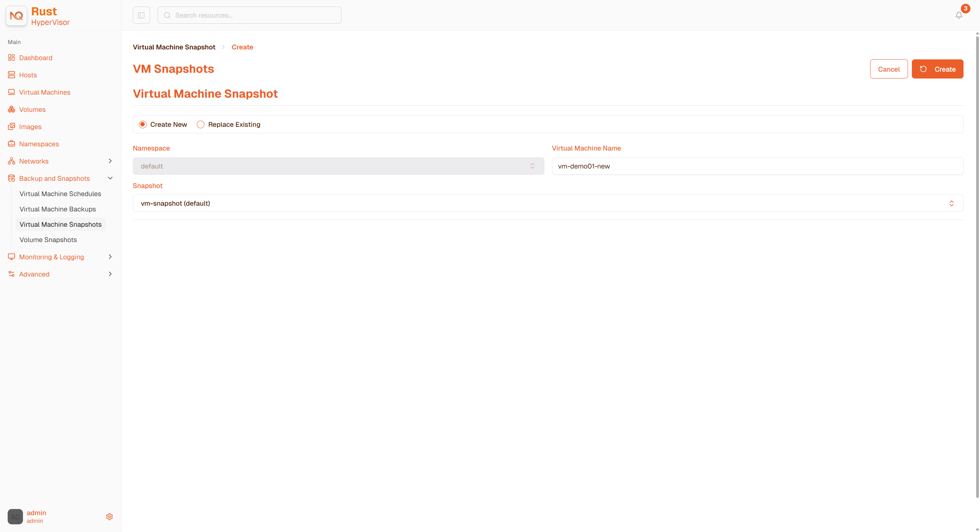Click the Dashboard grid icon
980x532 pixels.
(11, 57)
